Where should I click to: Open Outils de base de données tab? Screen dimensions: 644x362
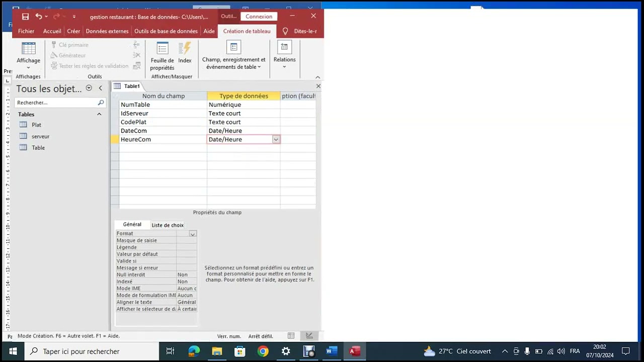pyautogui.click(x=166, y=31)
